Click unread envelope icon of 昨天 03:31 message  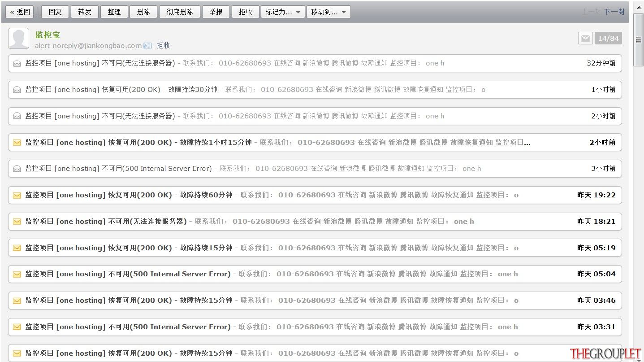coord(17,327)
